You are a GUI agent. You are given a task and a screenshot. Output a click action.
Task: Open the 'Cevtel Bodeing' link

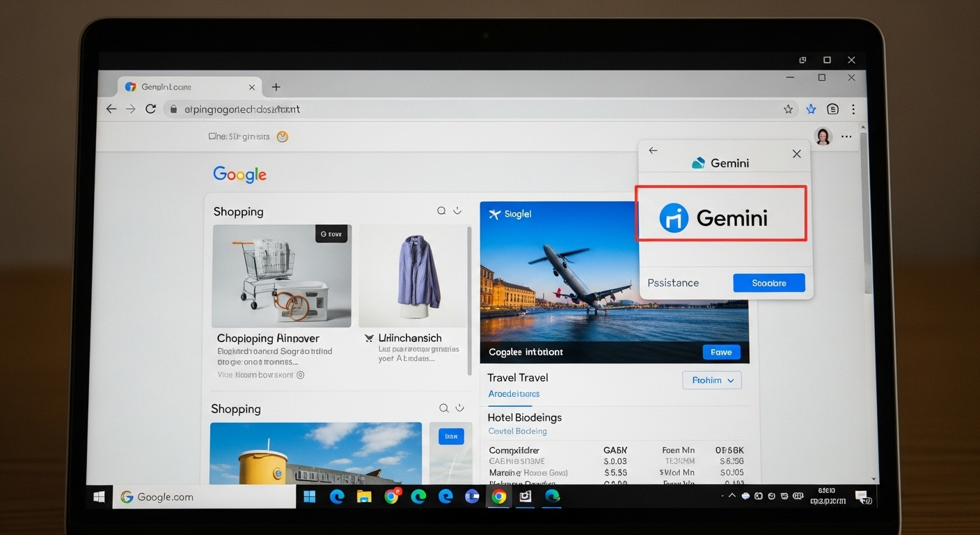518,431
